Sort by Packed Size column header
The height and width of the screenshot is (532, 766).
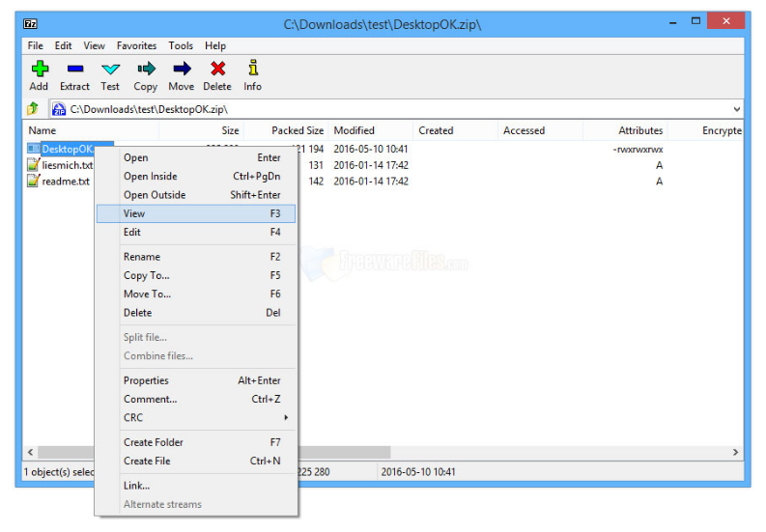[286, 130]
